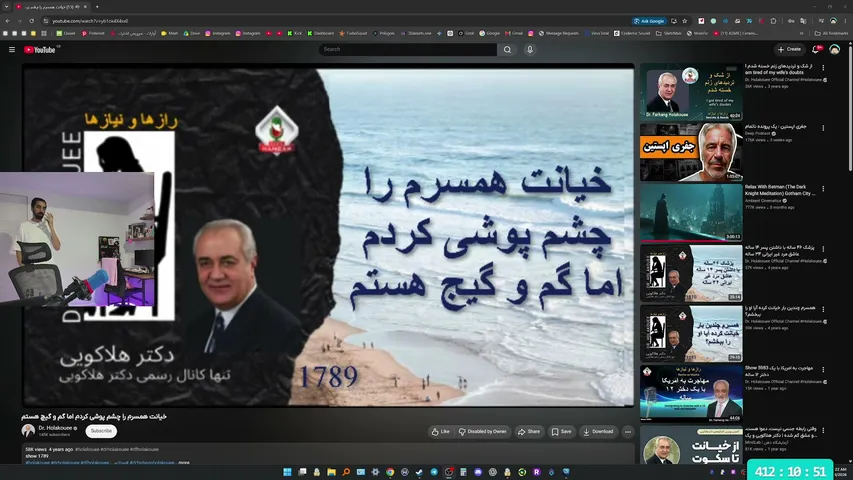853x480 pixels.
Task: Subscribe to Dr. Holakouee channel
Action: pyautogui.click(x=101, y=431)
